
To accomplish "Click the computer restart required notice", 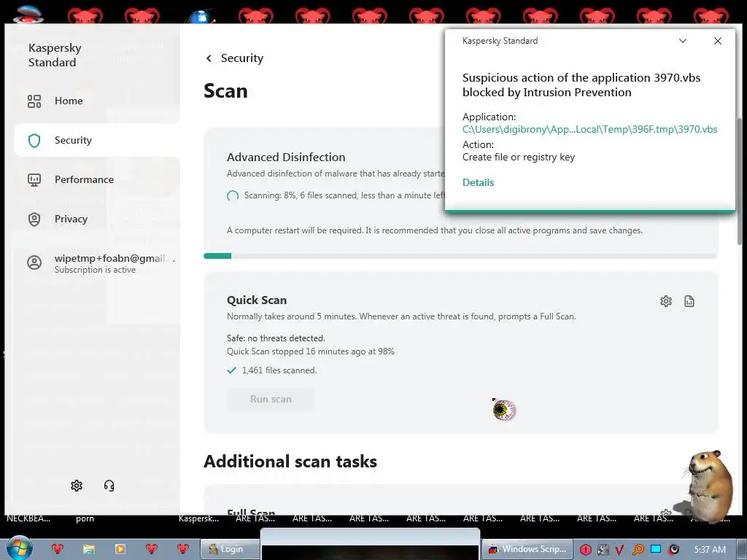I will pos(435,230).
